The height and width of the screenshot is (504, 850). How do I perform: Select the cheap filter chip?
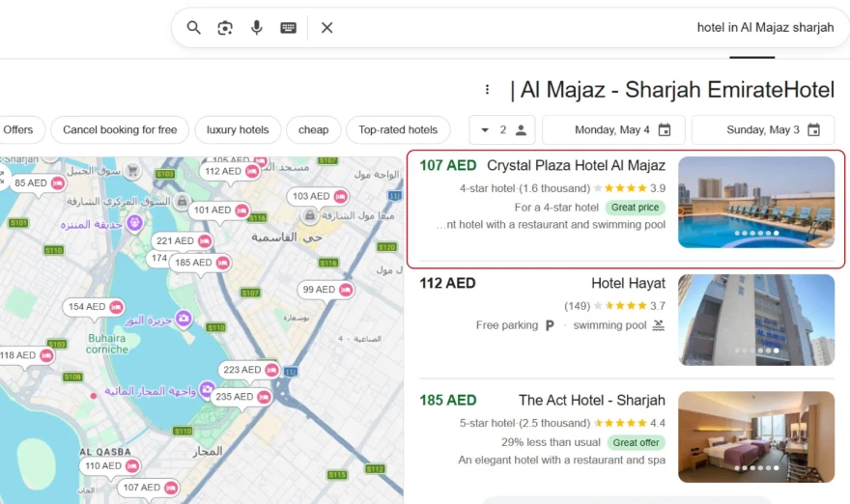click(x=313, y=130)
